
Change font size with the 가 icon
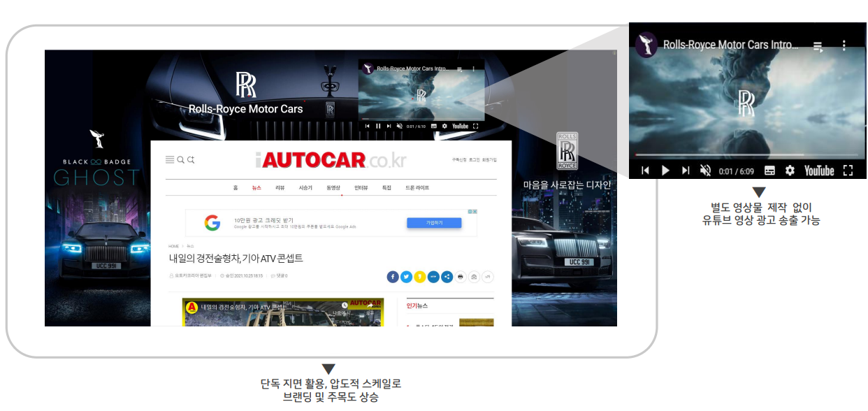(488, 277)
